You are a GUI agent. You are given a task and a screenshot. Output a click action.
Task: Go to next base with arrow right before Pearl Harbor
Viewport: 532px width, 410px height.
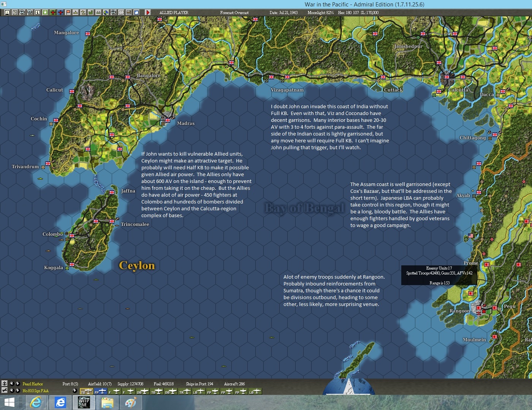tap(17, 384)
